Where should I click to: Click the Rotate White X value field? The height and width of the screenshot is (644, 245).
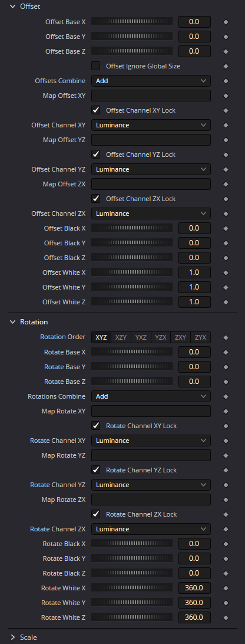pos(194,588)
